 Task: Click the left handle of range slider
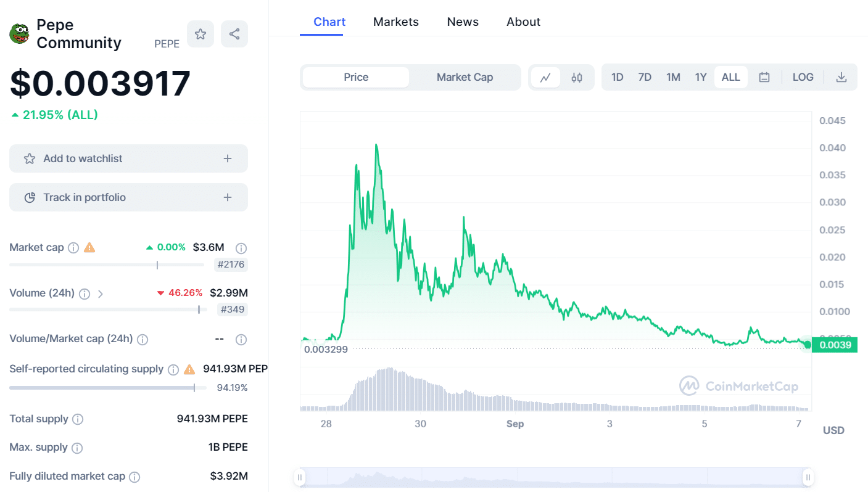coord(300,477)
